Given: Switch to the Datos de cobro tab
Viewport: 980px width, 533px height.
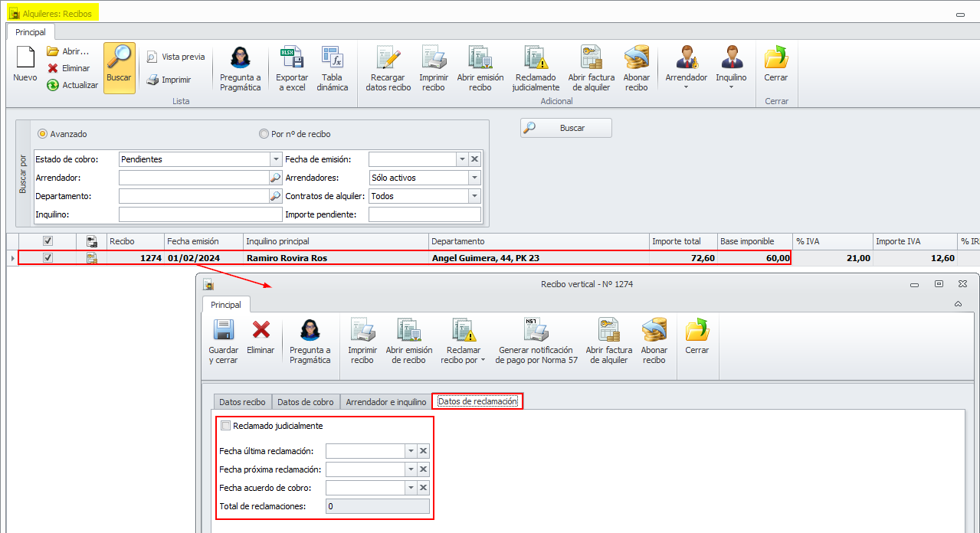Looking at the screenshot, I should pyautogui.click(x=306, y=402).
